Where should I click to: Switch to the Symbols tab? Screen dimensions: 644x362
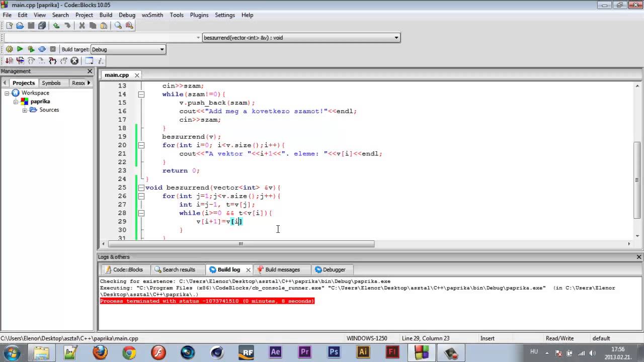[51, 83]
